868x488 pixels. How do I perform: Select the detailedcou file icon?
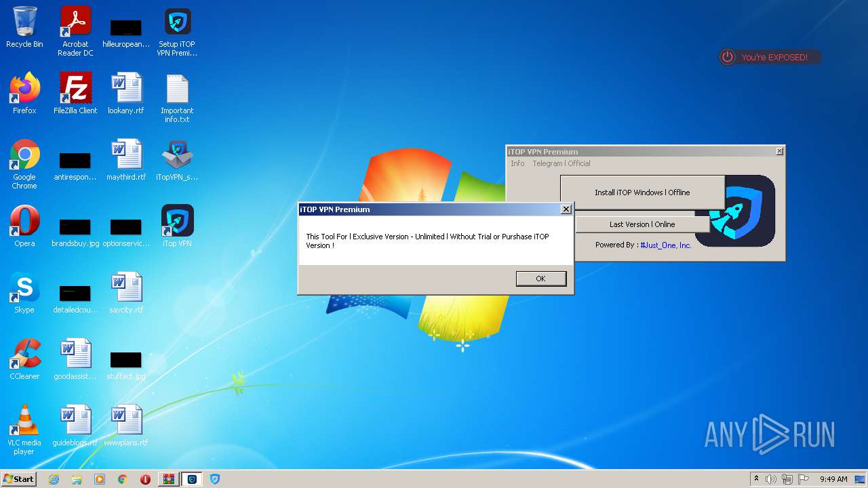(75, 297)
